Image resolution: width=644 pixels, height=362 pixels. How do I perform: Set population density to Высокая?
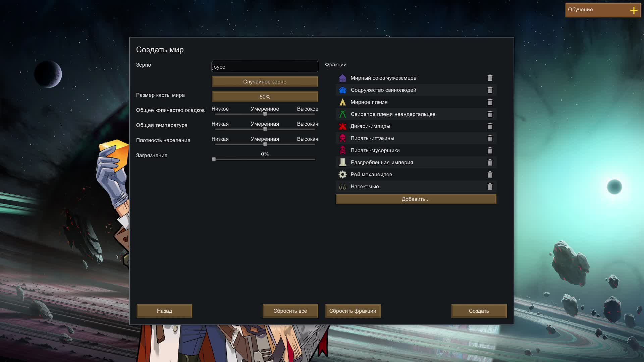(315, 144)
